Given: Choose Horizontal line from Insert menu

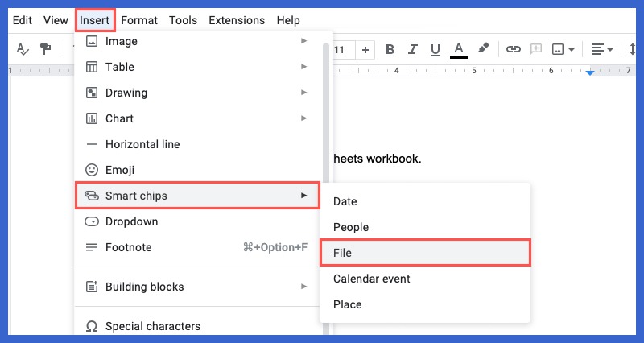Looking at the screenshot, I should point(142,144).
